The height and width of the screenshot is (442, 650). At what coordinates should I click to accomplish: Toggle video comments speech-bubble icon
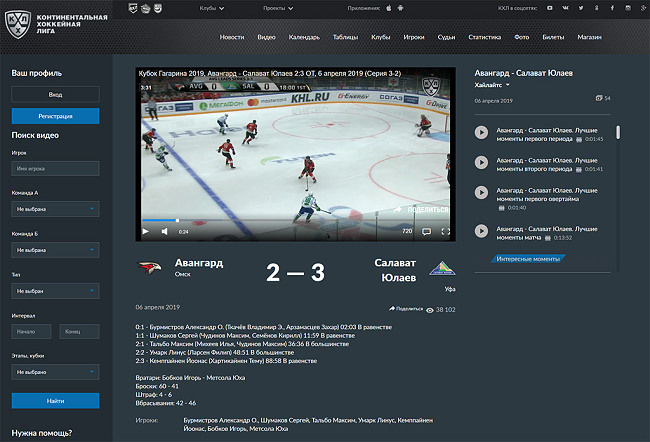(427, 231)
